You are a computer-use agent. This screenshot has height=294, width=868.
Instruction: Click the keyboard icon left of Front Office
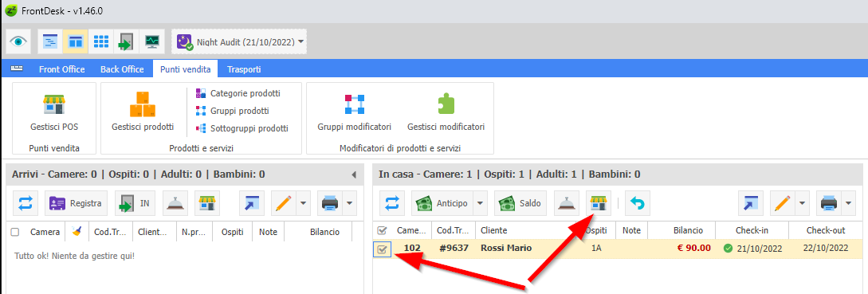(18, 69)
